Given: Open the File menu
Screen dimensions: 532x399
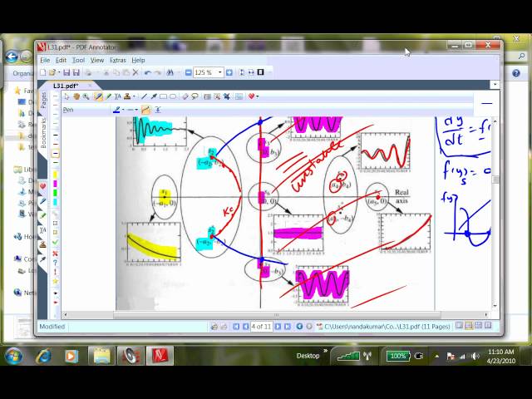Looking at the screenshot, I should click(x=45, y=60).
